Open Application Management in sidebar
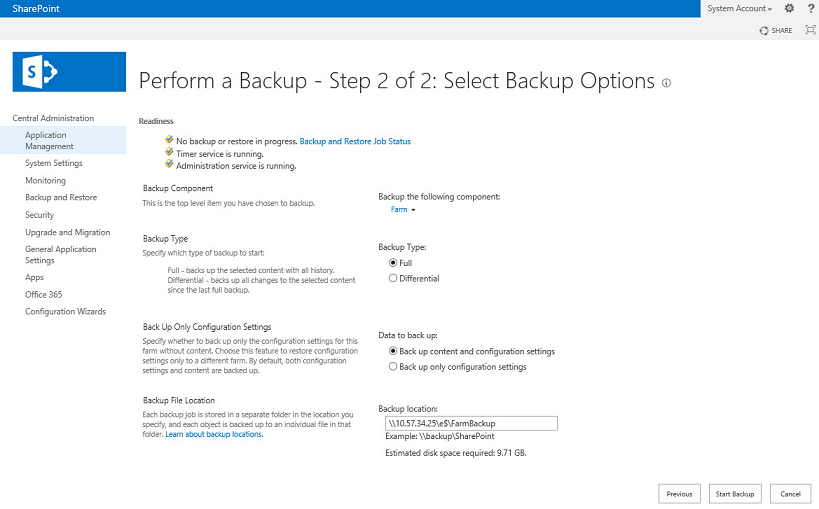The image size is (819, 509). (49, 141)
